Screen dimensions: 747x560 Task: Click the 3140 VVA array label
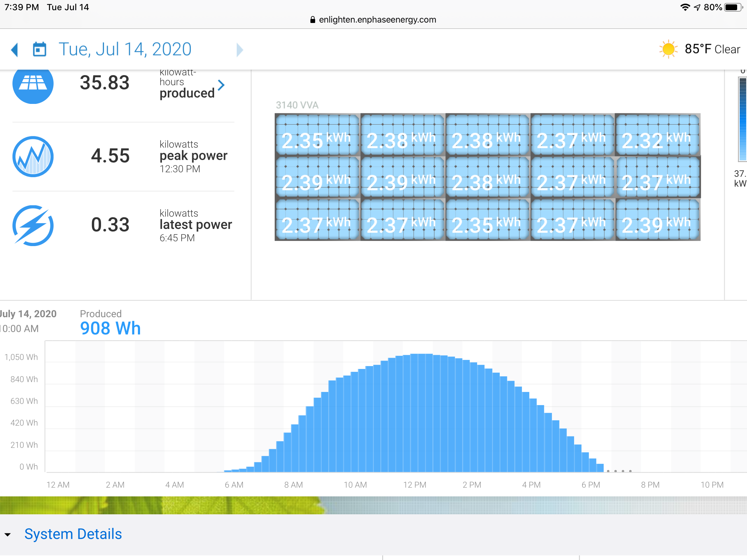(297, 105)
